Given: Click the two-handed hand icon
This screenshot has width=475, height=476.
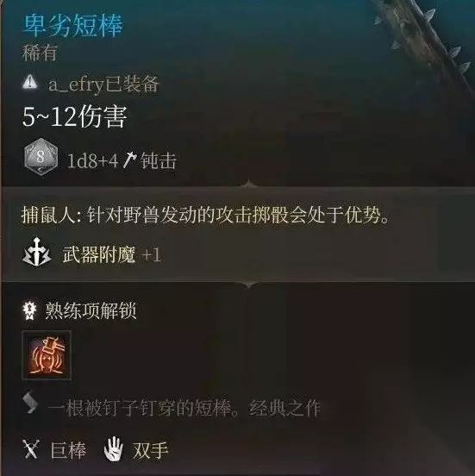Looking at the screenshot, I should point(113,448).
